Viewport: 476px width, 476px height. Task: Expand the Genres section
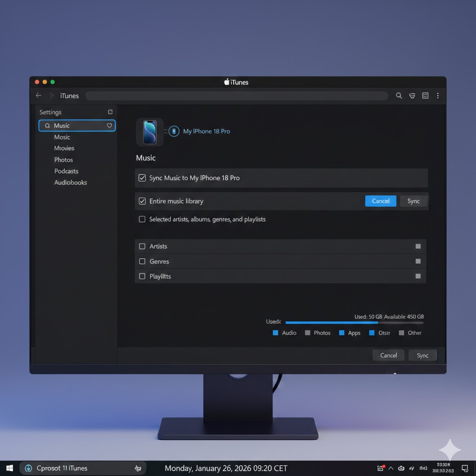click(x=417, y=261)
